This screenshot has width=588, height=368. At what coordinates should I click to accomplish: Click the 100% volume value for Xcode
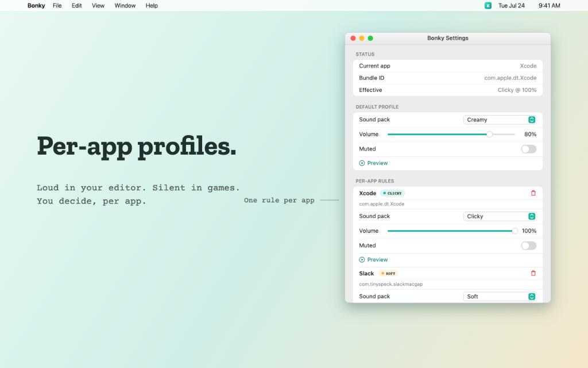click(529, 231)
